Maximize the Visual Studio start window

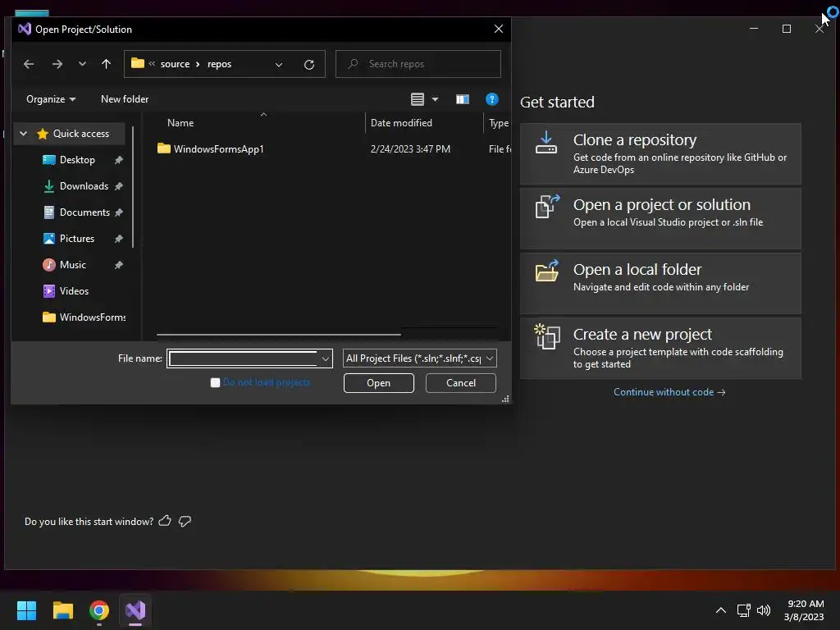pos(787,29)
